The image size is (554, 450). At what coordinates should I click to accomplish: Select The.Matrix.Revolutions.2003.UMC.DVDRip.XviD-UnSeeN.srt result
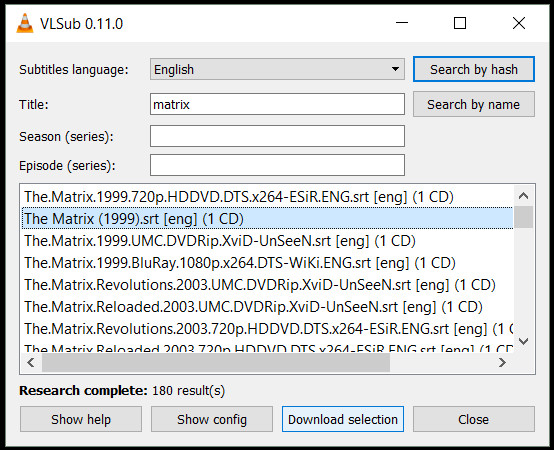click(267, 285)
